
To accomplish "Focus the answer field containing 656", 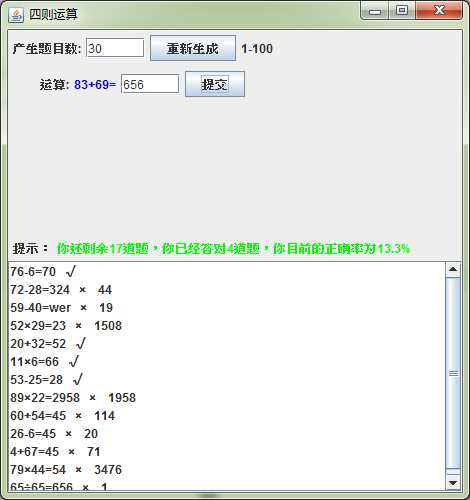I will tap(150, 84).
